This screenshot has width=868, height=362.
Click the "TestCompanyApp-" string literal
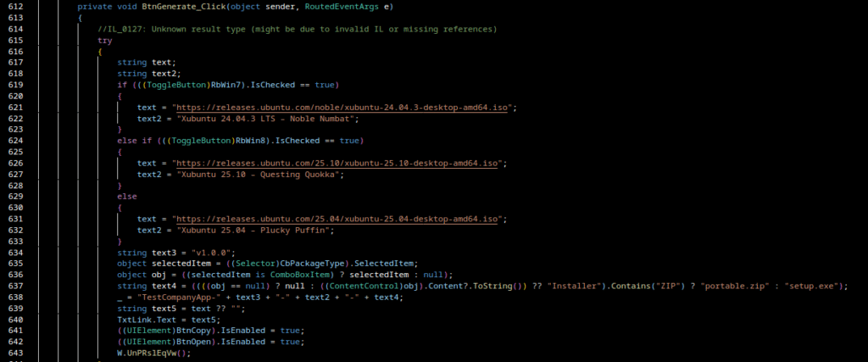click(x=176, y=297)
